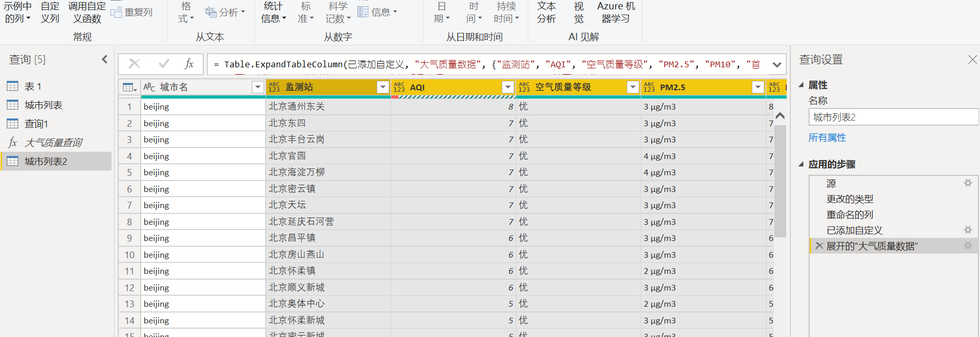This screenshot has height=337, width=980.
Task: Collapse the 查询 pane with chevron
Action: click(105, 59)
